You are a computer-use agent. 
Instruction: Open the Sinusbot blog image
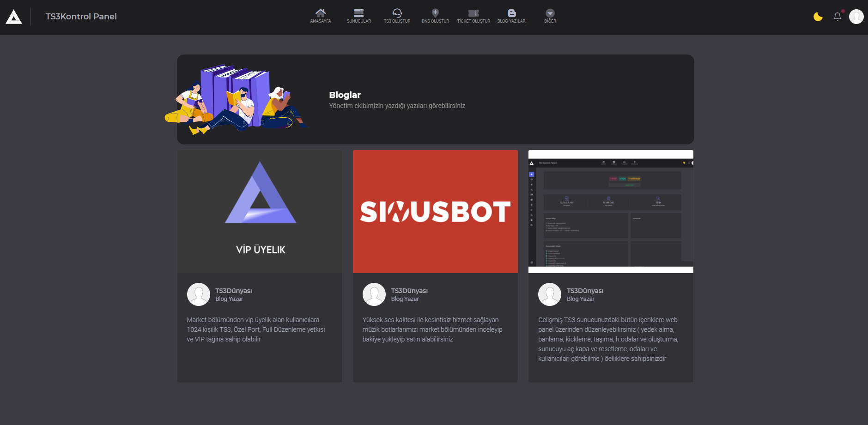(x=435, y=211)
